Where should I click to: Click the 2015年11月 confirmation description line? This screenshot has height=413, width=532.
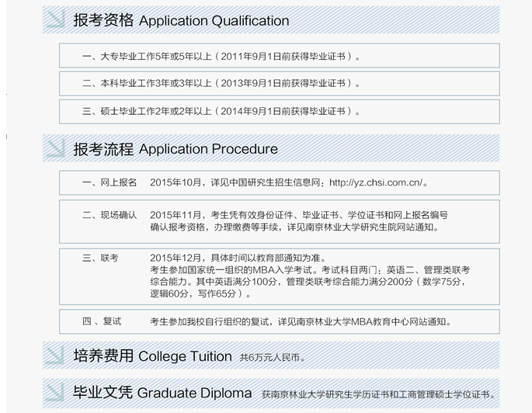coord(299,215)
